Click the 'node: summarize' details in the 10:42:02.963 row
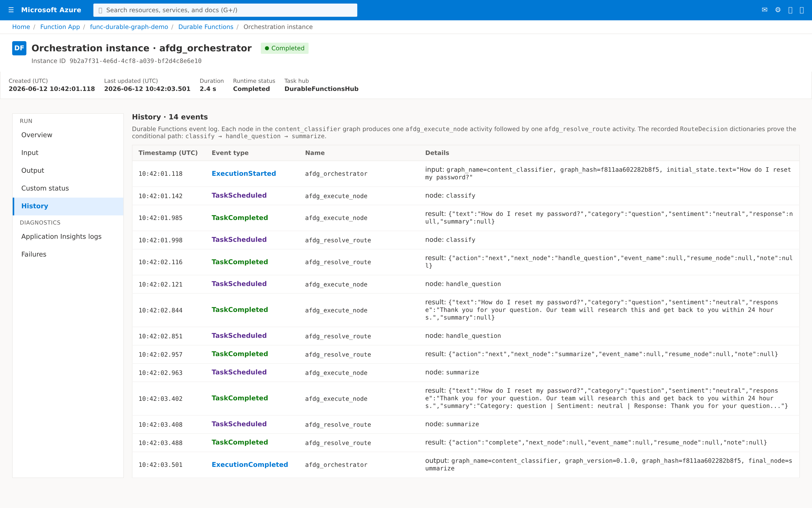Viewport: 812px width, 508px height. (452, 373)
